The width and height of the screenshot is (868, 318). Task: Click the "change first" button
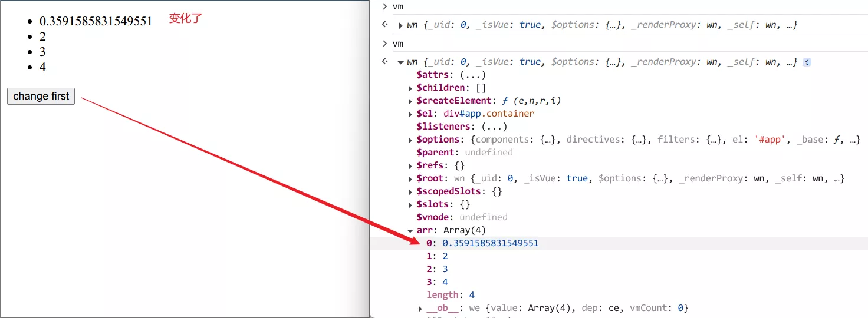click(x=41, y=96)
